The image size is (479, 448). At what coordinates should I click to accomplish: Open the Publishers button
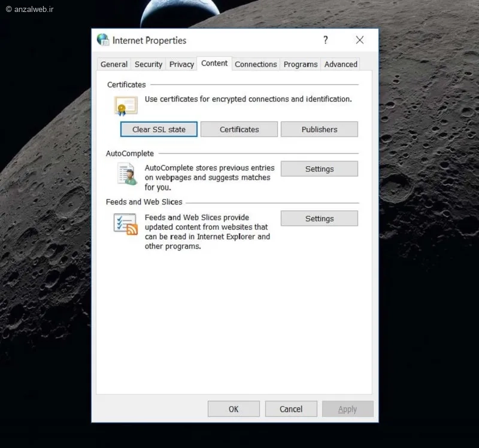[x=319, y=129]
